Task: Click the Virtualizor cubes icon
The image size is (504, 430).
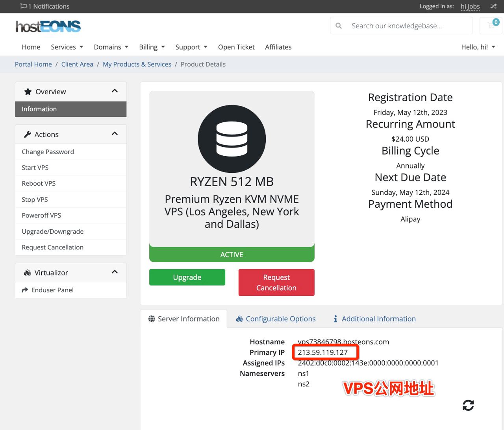Action: coord(28,273)
